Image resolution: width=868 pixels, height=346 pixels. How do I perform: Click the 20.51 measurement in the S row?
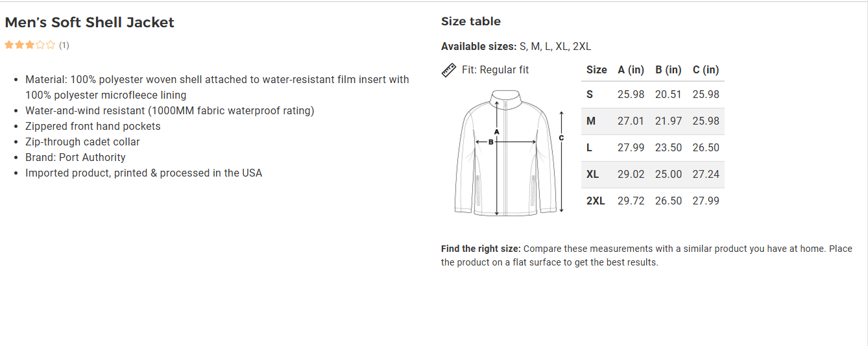668,95
